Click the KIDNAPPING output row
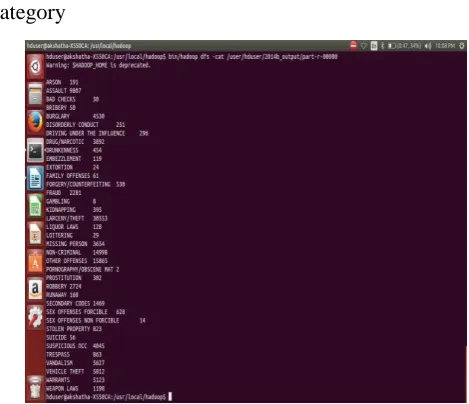This screenshot has width=469, height=404. [74, 209]
